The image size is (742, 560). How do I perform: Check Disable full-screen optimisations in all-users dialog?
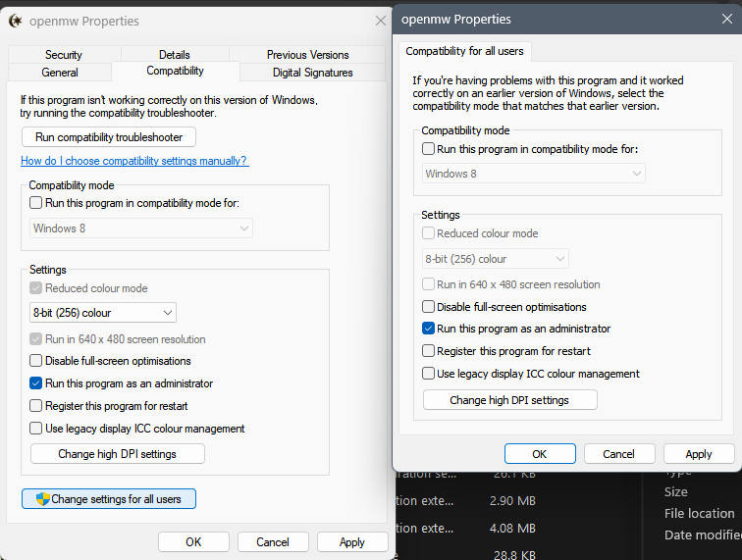point(428,307)
